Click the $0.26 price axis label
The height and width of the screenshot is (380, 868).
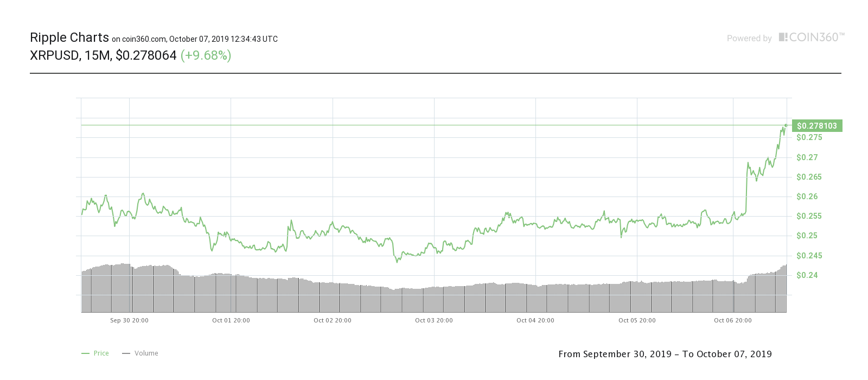click(x=807, y=197)
